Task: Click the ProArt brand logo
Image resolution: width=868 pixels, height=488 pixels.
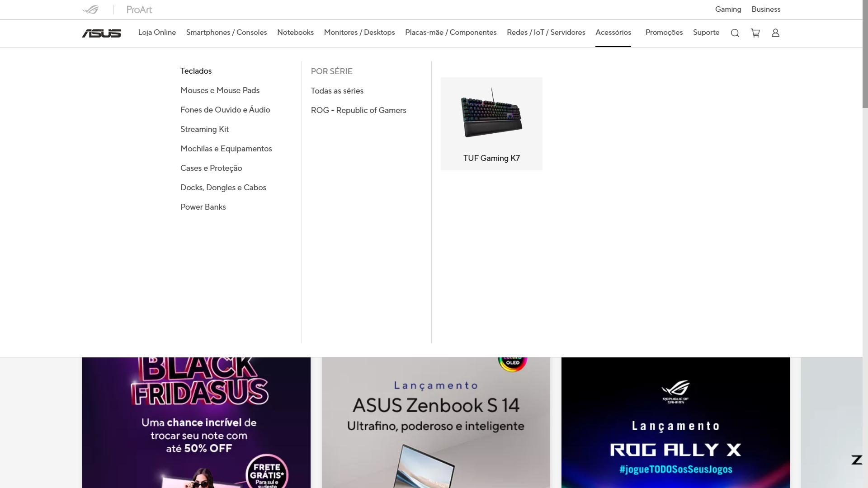Action: tap(139, 9)
